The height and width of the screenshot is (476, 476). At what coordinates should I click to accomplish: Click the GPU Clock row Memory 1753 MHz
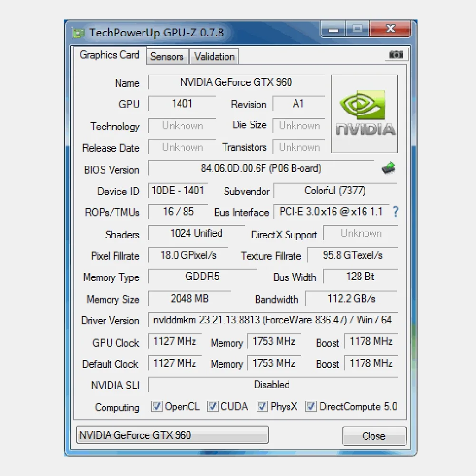274,341
